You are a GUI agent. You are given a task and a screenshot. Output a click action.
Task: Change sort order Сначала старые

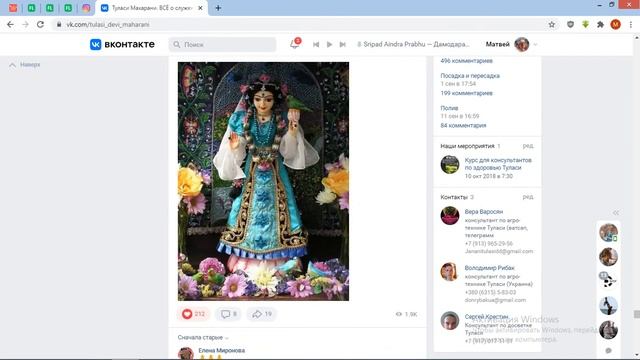pos(203,338)
